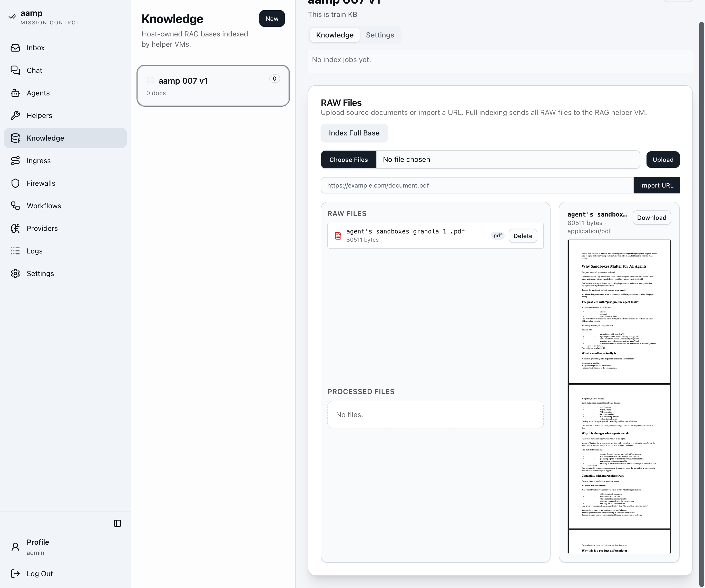Click the Firewalls menu label

click(41, 183)
